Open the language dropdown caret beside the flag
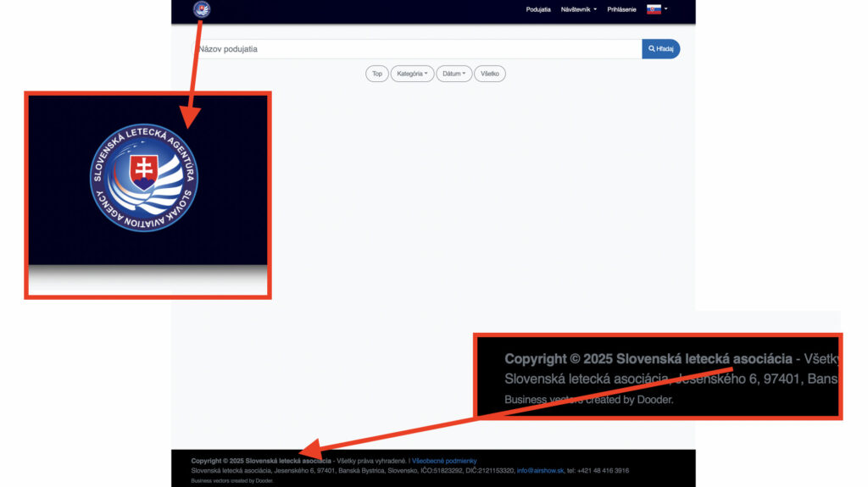 tap(666, 9)
